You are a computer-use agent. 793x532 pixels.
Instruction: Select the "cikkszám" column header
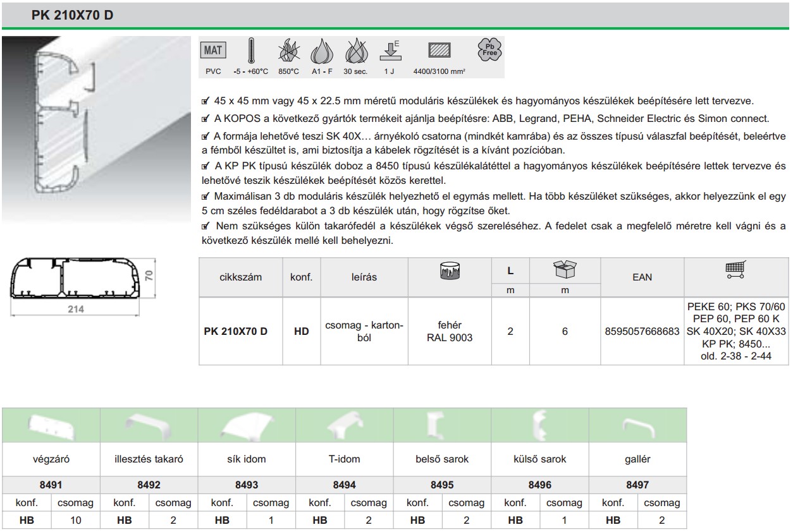point(240,277)
